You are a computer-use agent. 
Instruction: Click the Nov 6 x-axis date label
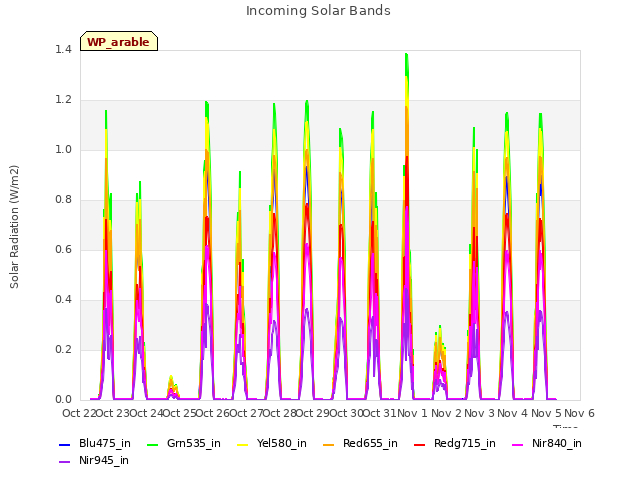tap(580, 413)
